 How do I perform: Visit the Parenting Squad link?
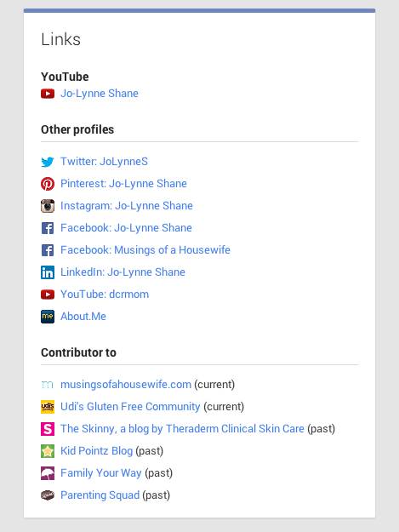pyautogui.click(x=100, y=495)
